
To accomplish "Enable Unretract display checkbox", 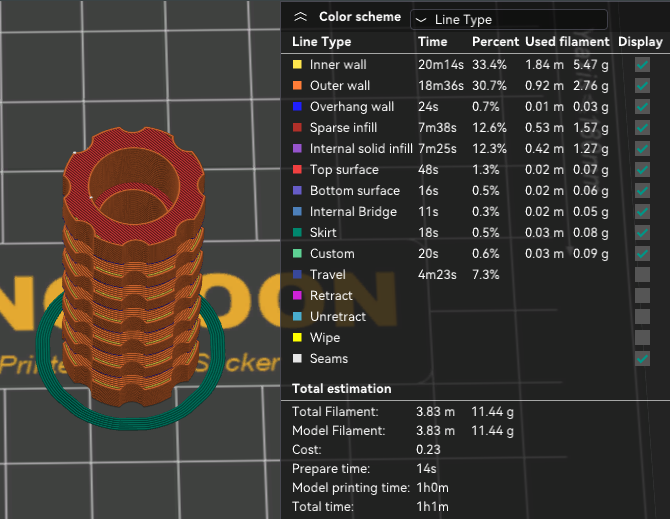I will [642, 317].
